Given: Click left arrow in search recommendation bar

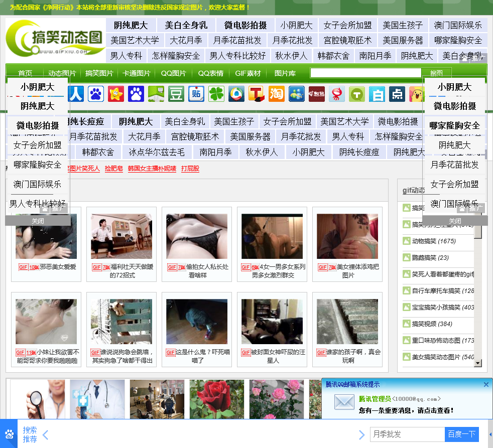Looking at the screenshot, I should [45, 435].
